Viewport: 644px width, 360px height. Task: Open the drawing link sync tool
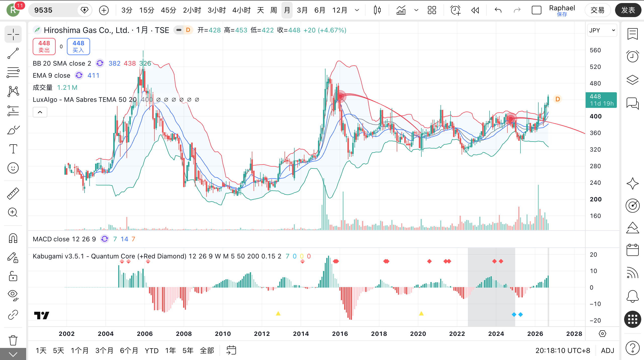point(13,315)
